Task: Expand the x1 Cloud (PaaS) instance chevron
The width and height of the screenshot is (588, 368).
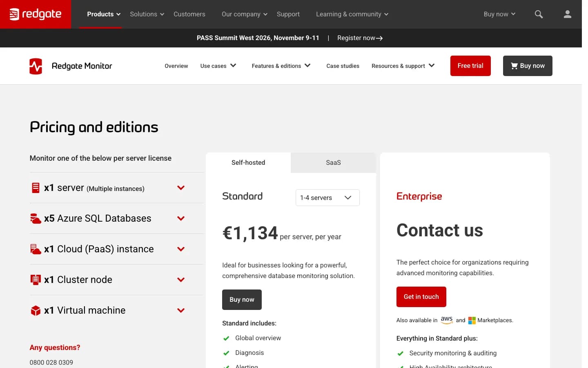Action: (x=181, y=249)
